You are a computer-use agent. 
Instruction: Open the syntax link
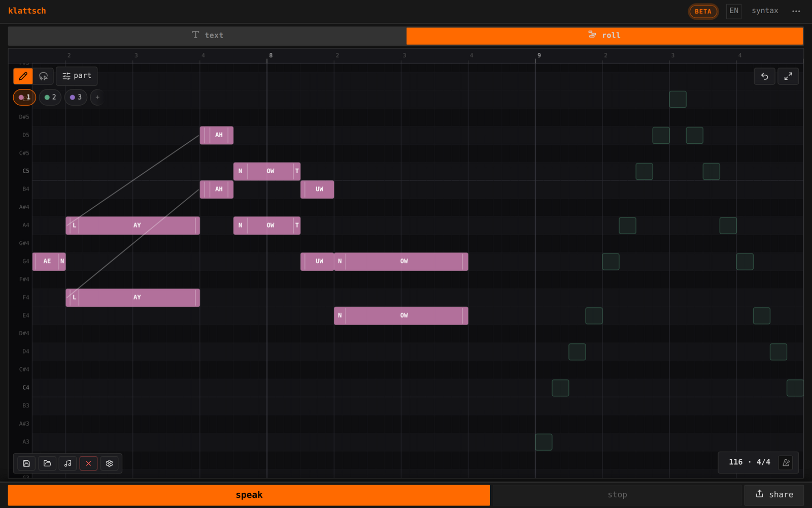(x=765, y=11)
